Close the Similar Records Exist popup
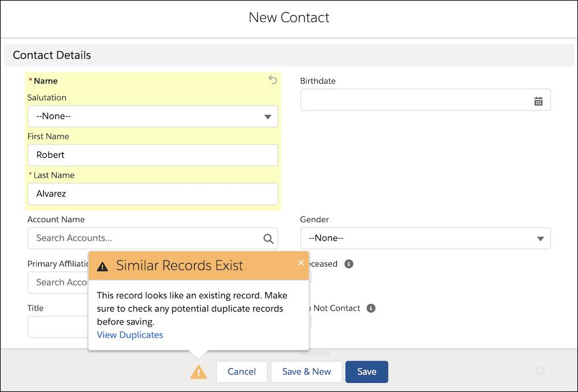Image resolution: width=578 pixels, height=392 pixels. 301,262
